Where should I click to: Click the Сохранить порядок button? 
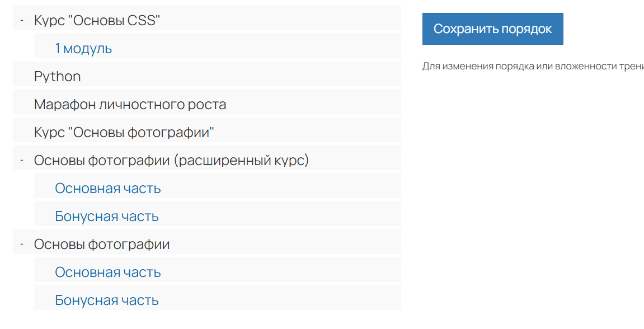(493, 29)
